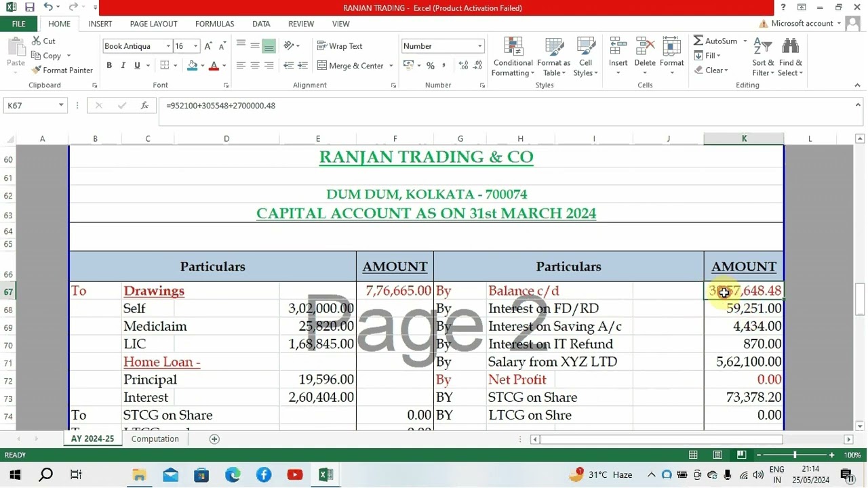Cut the selected cell
Screen dimensions: 868x488
[43, 41]
